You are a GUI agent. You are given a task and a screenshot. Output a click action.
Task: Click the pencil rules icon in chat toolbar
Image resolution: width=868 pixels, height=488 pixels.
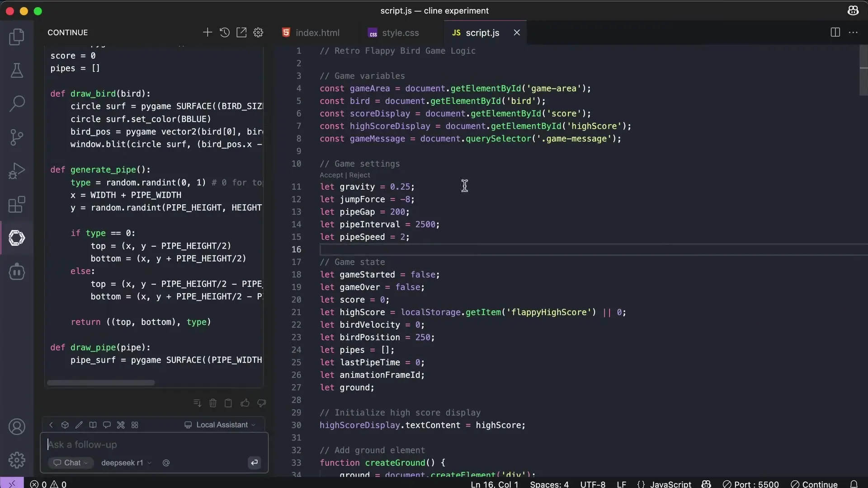coord(79,425)
